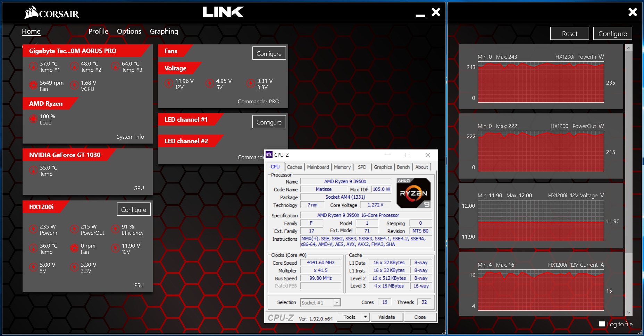Click the graph panel scrollbar down arrow
Viewport: 644px width, 336px height.
629,312
